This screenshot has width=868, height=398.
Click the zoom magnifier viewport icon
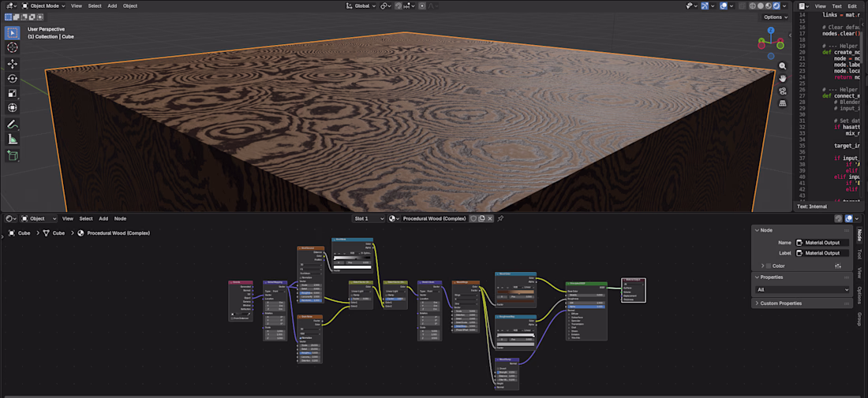click(782, 66)
